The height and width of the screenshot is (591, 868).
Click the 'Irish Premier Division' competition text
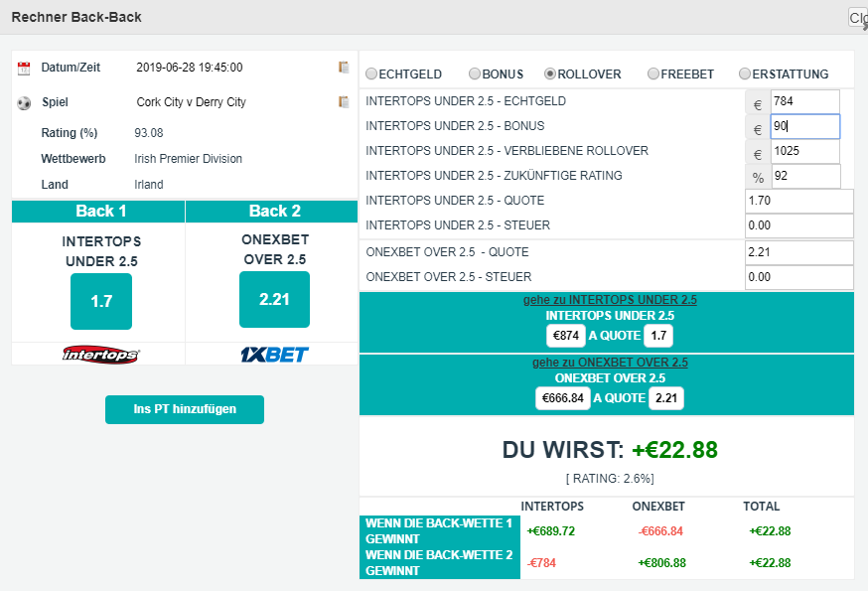189,159
